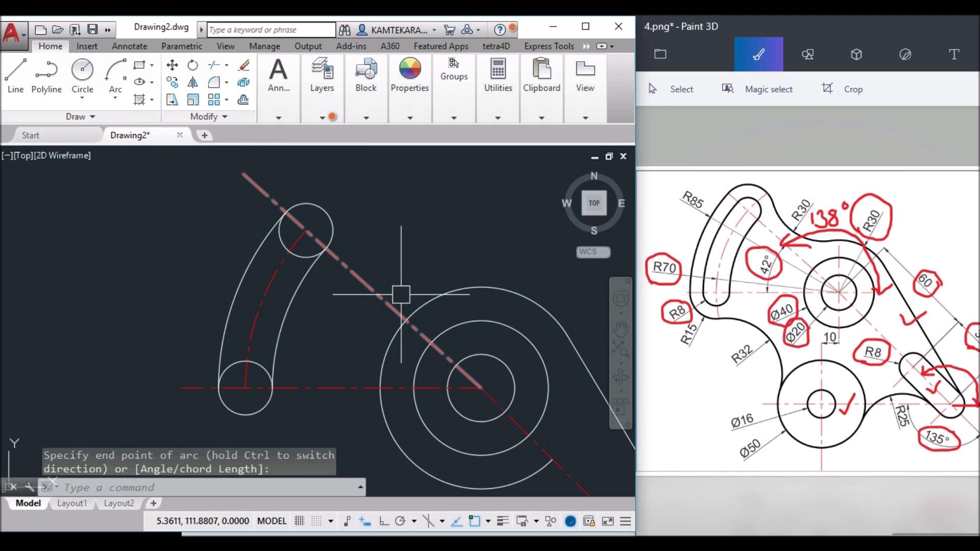980x551 pixels.
Task: Select the Mirror tool
Action: 192,82
